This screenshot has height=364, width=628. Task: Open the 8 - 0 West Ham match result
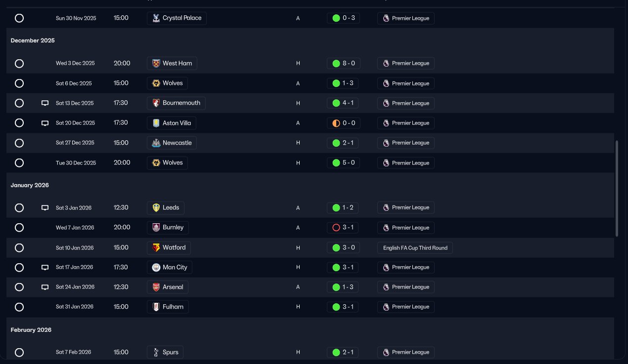(x=344, y=63)
